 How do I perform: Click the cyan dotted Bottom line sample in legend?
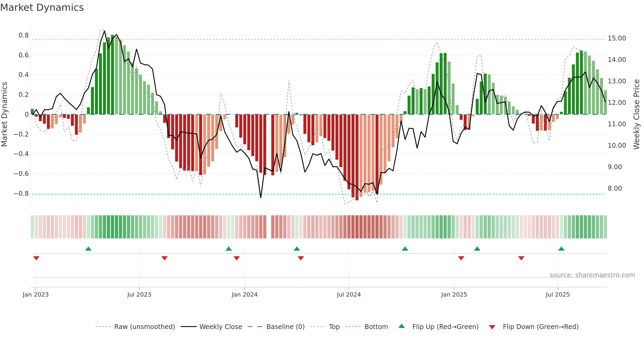(x=353, y=327)
